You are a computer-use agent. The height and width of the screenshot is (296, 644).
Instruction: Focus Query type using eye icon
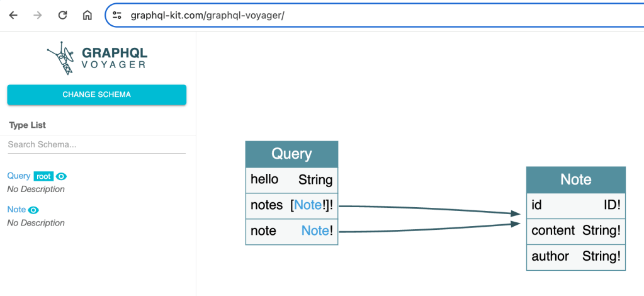pos(61,176)
